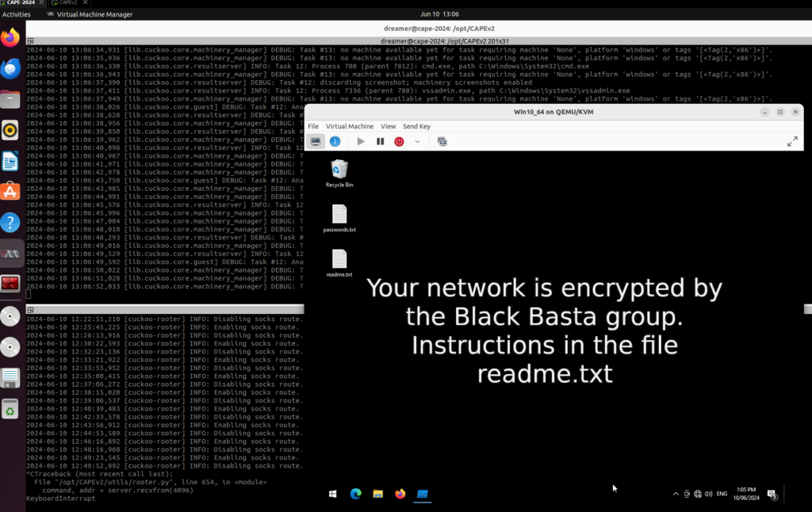Click the Show desktop sliver on Windows taskbar

point(784,494)
